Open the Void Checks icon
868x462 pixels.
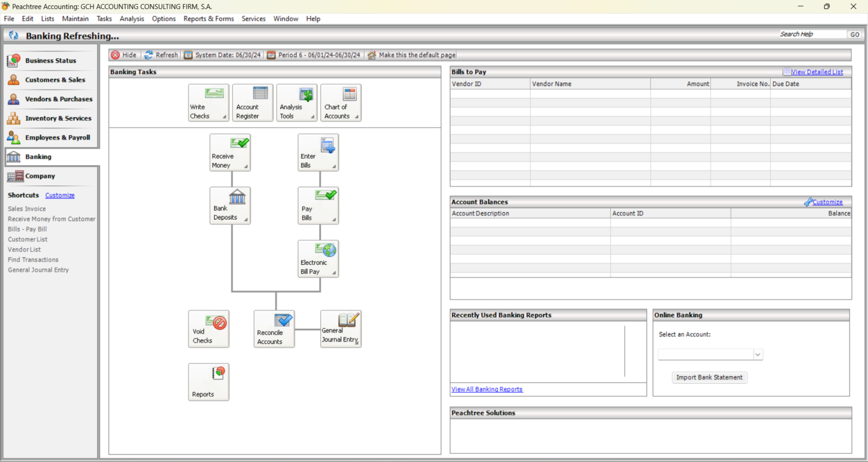[x=209, y=329]
